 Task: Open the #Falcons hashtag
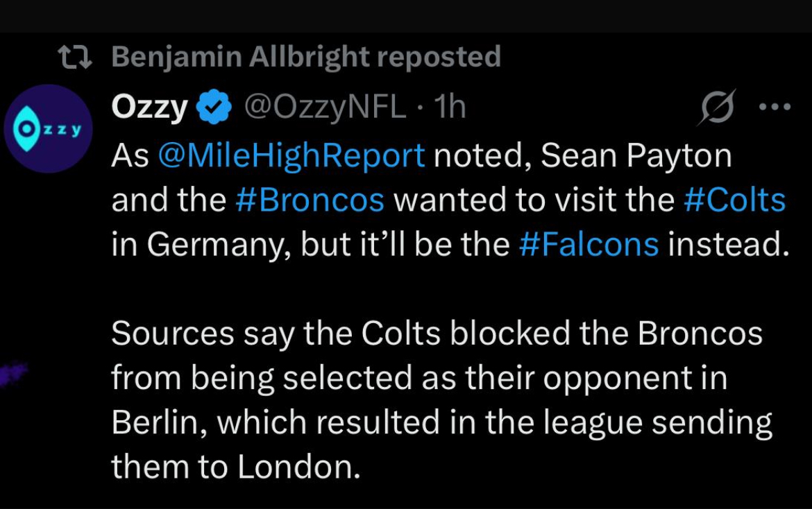tap(589, 245)
